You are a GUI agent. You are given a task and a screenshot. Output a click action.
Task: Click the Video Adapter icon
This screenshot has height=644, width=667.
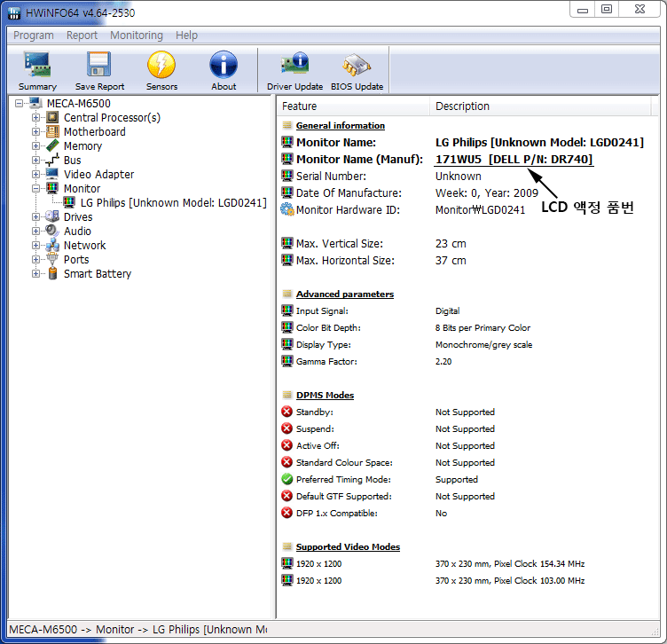[x=52, y=174]
